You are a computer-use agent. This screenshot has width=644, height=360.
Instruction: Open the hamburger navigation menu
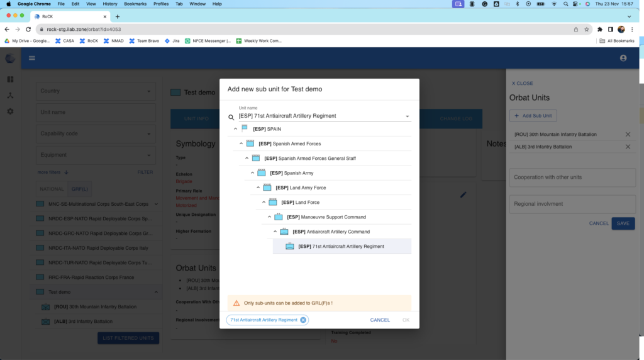(32, 58)
